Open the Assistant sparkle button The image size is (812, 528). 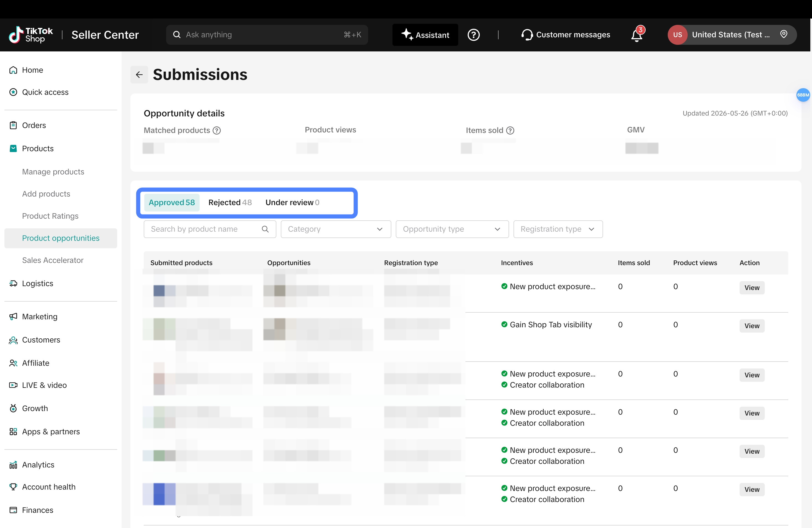coord(425,35)
